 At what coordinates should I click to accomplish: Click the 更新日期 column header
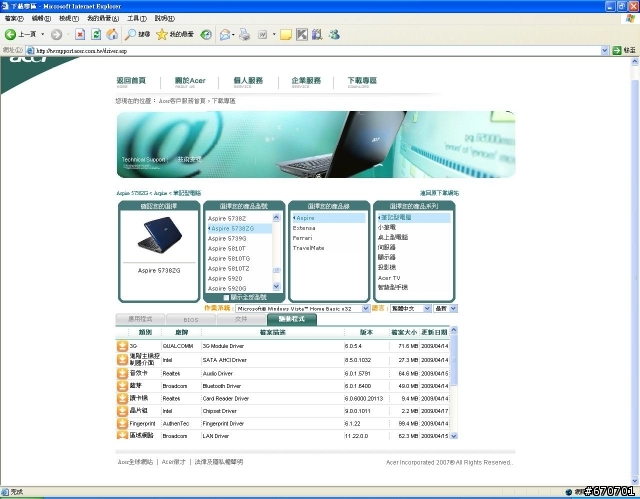click(x=434, y=333)
